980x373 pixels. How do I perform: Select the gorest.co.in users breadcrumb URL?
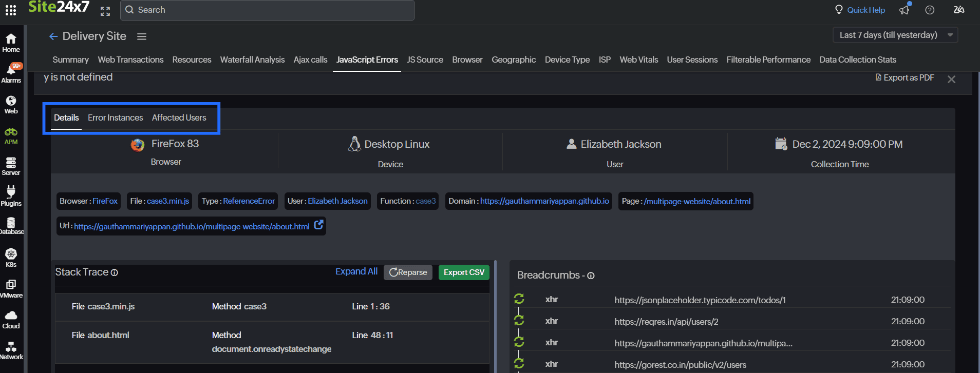(680, 365)
